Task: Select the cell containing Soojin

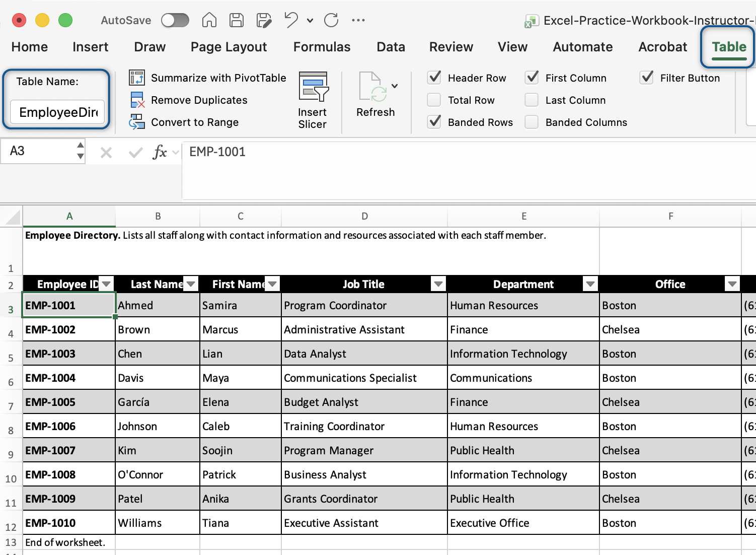Action: pos(241,450)
